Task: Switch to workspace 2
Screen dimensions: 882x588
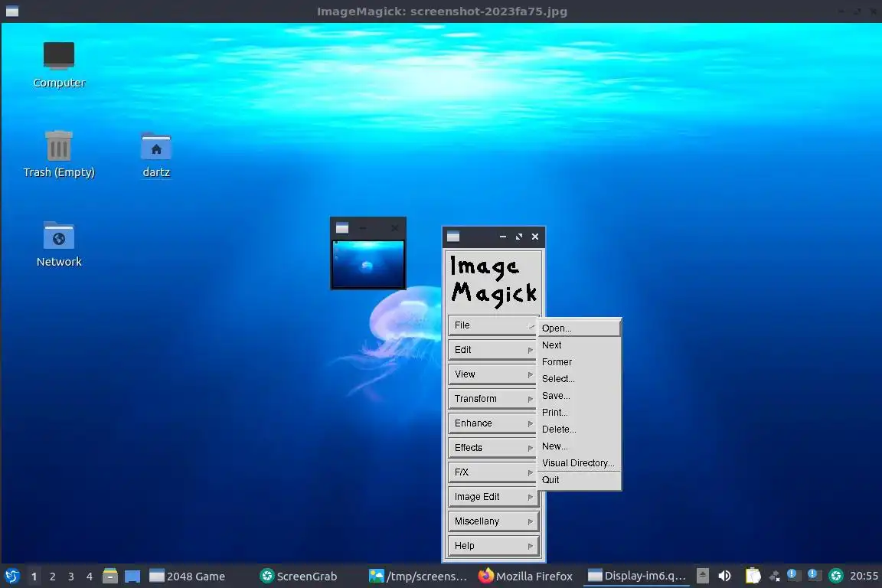Action: click(52, 577)
